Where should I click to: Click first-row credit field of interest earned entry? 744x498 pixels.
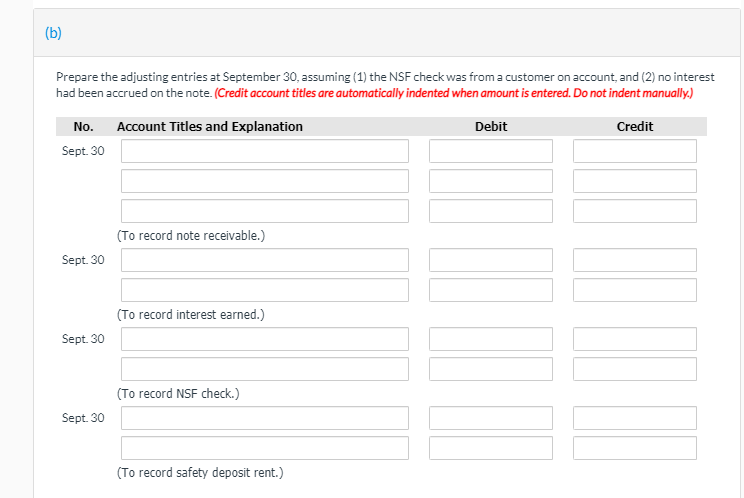click(635, 260)
